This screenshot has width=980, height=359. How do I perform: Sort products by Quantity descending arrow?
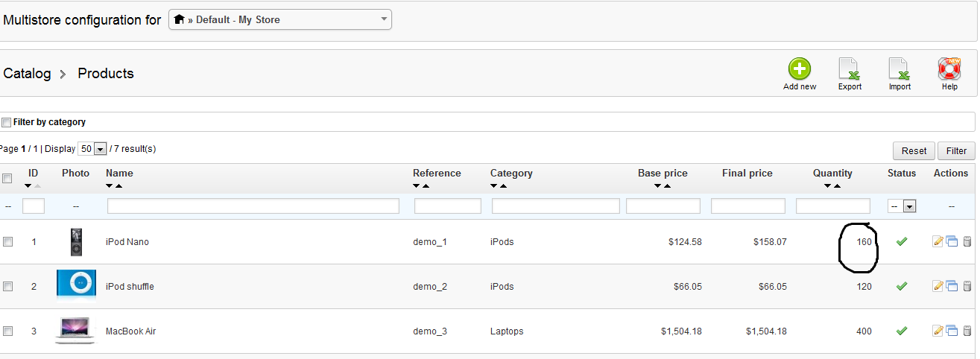[827, 185]
